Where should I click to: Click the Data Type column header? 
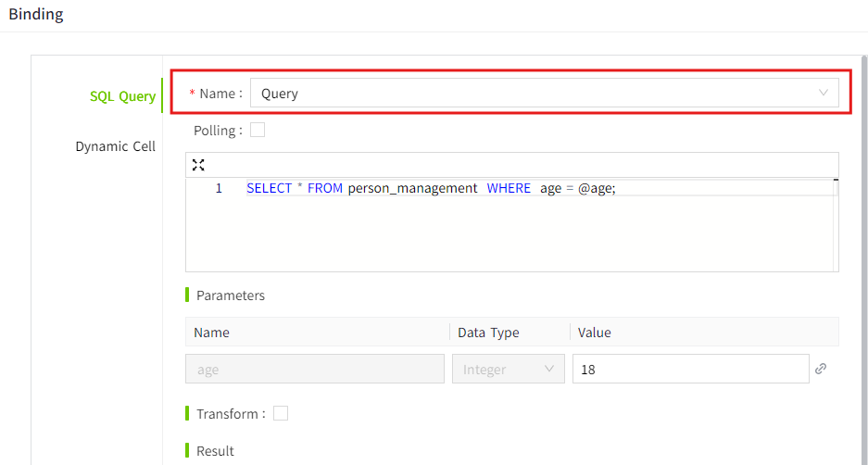(x=489, y=333)
